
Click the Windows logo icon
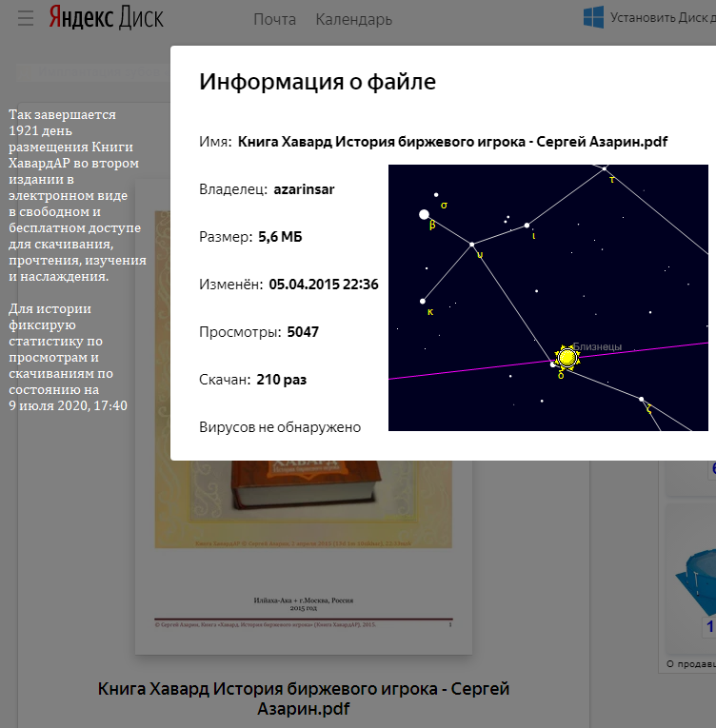(594, 17)
